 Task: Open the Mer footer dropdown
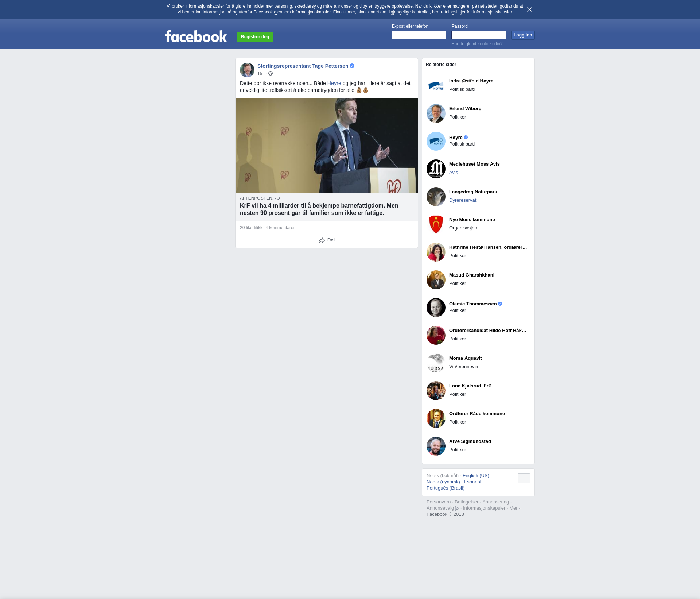pos(514,508)
